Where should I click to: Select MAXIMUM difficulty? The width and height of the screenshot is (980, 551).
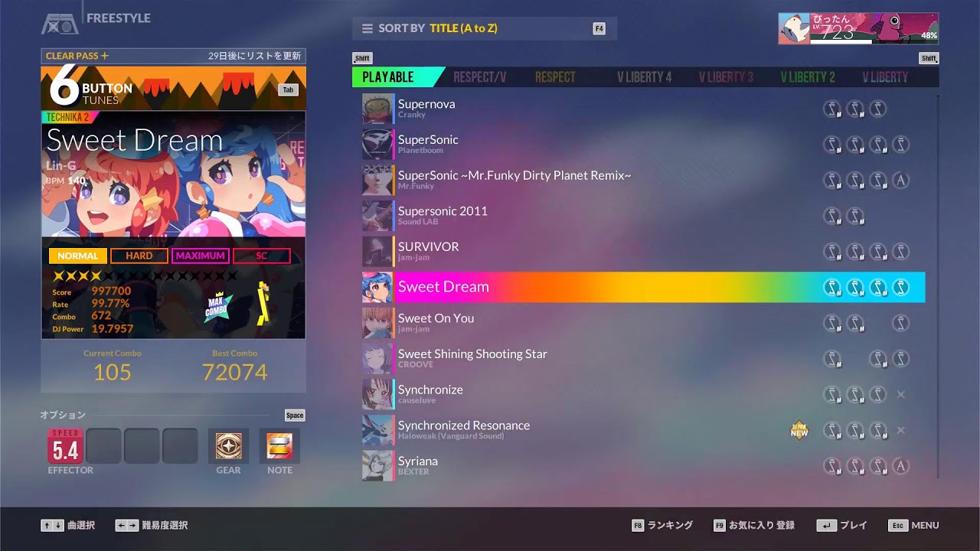(201, 256)
